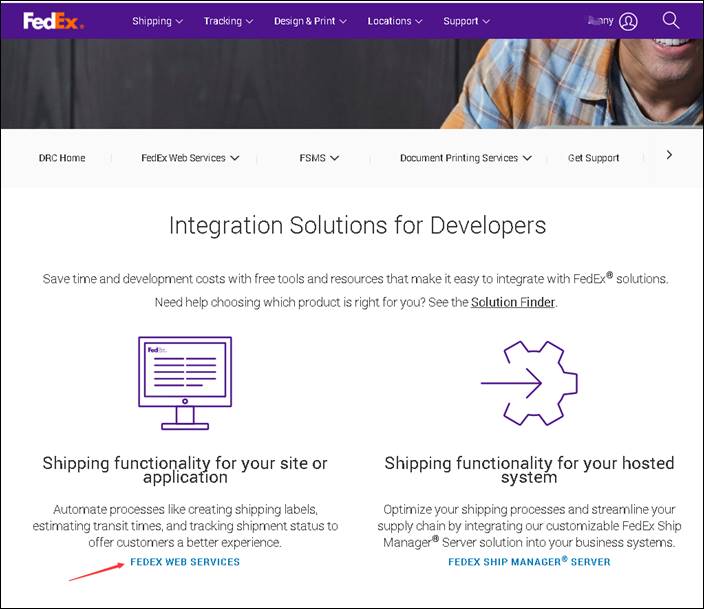Click the 'Optimize your shipping processes' paragraph

pyautogui.click(x=529, y=526)
